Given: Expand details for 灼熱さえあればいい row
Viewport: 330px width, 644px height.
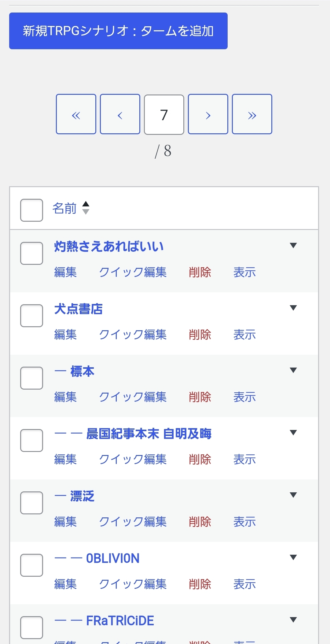Looking at the screenshot, I should click(x=293, y=245).
